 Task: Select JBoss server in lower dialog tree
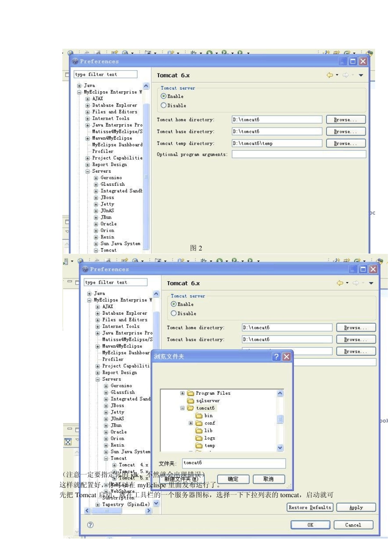point(117,406)
